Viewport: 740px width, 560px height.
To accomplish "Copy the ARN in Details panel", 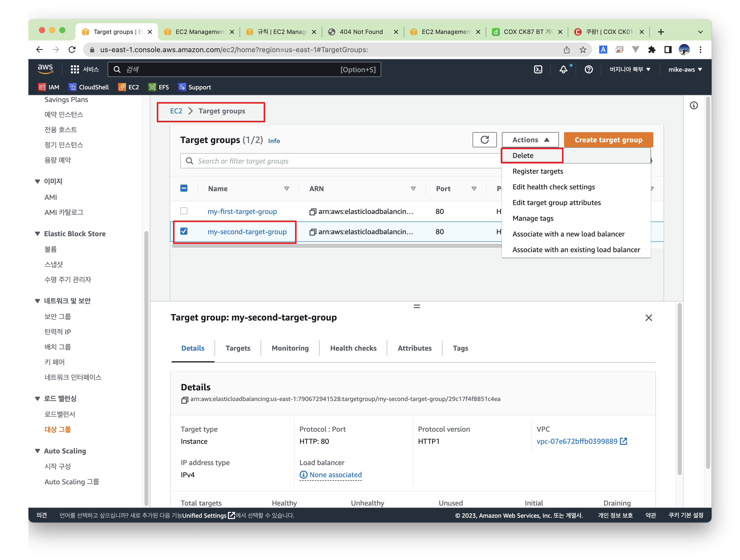I will [184, 400].
